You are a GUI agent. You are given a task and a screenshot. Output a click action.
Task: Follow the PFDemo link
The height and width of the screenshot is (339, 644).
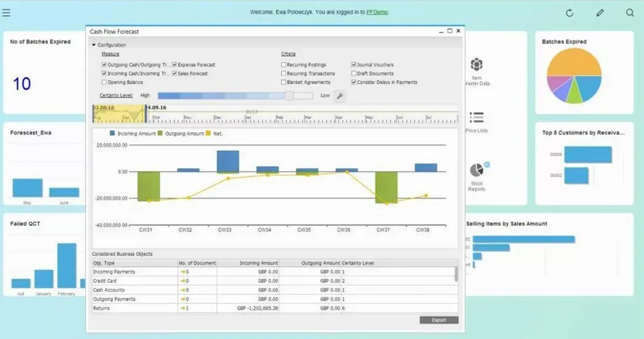(x=377, y=12)
